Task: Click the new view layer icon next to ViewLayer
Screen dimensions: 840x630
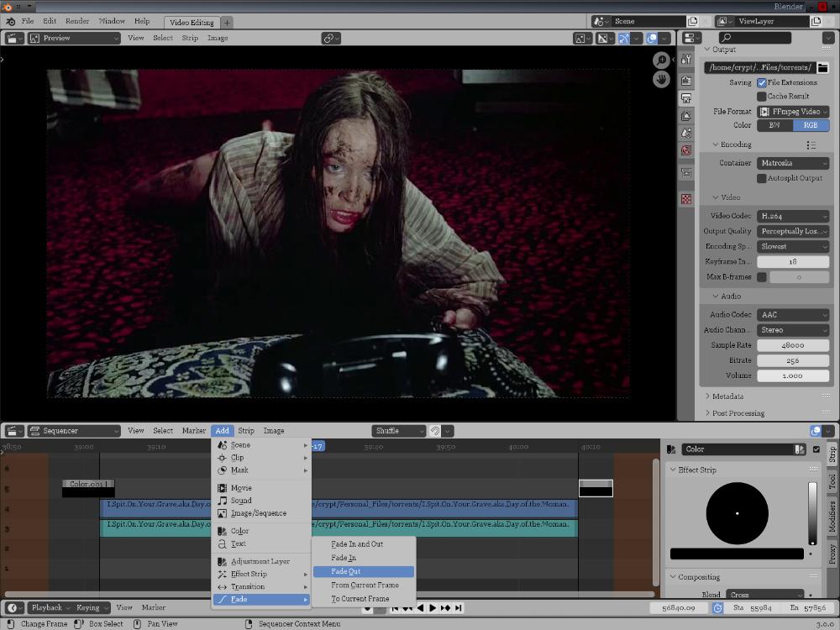Action: tap(816, 22)
